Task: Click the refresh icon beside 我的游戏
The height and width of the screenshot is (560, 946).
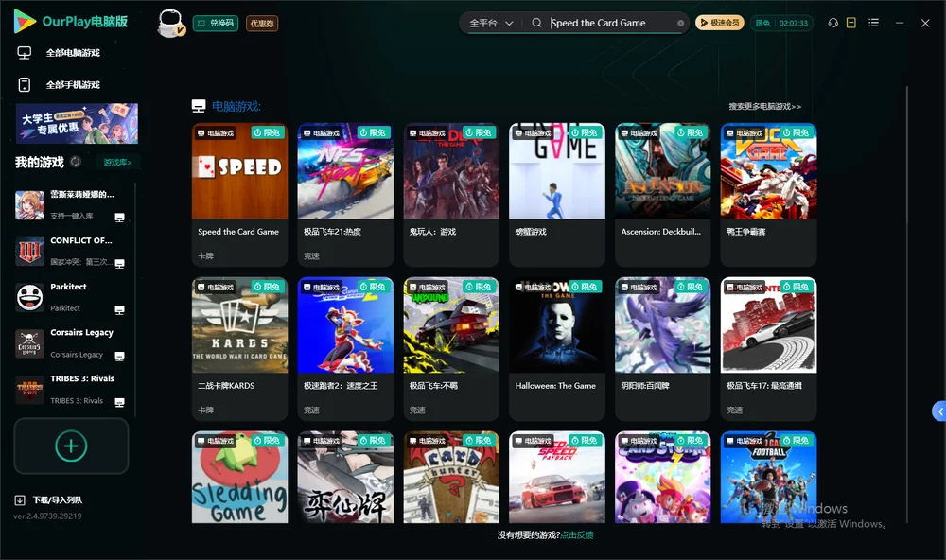Action: click(x=76, y=162)
